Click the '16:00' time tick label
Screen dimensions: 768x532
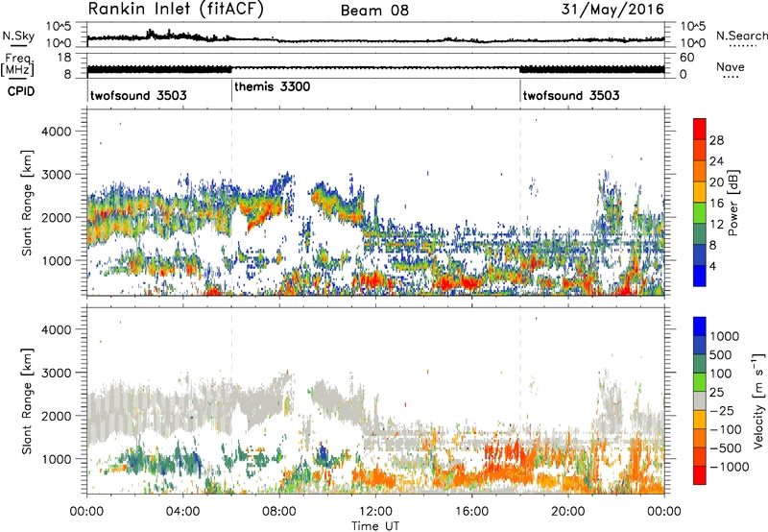[471, 512]
